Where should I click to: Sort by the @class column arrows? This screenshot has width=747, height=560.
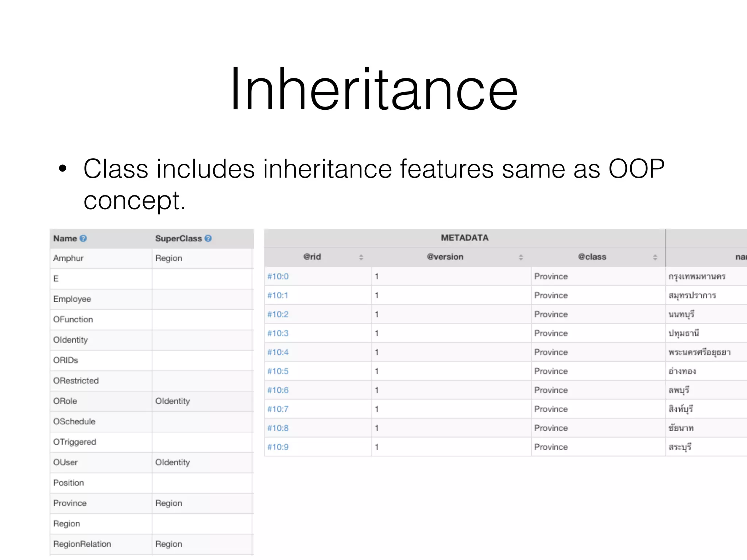[655, 257]
